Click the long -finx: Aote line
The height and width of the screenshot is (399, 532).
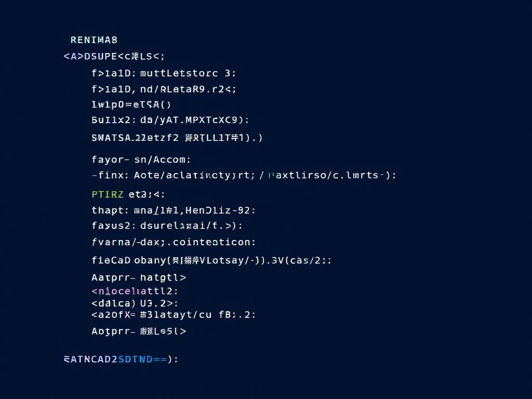[244, 175]
